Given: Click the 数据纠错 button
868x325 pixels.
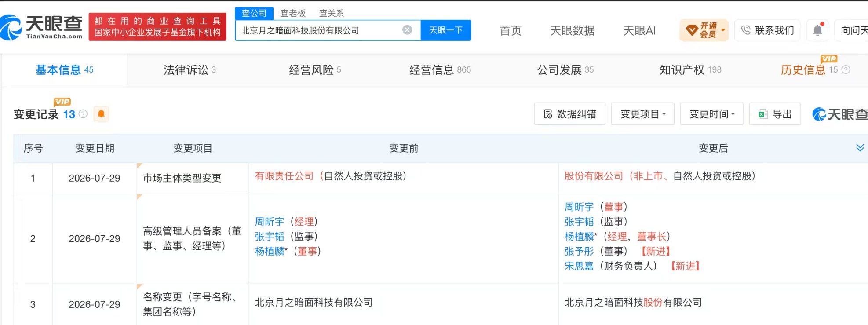Looking at the screenshot, I should pyautogui.click(x=570, y=114).
